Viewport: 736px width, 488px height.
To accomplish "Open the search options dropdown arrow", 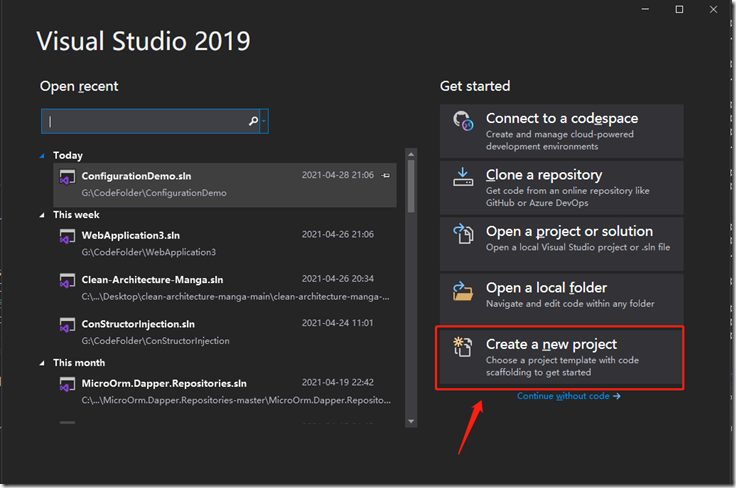I will pyautogui.click(x=264, y=121).
